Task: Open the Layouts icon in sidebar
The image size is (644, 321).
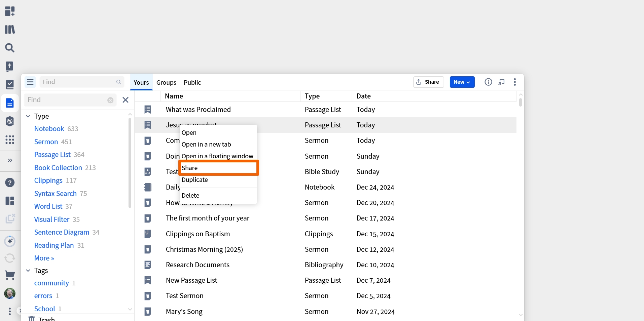Action: tap(10, 201)
